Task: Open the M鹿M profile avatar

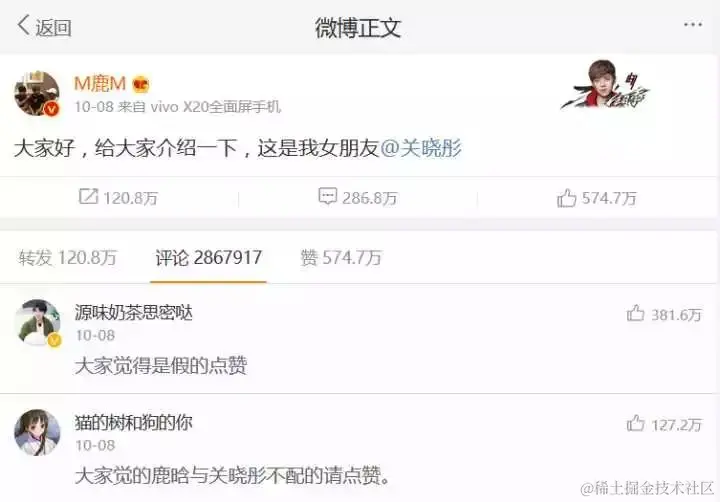Action: pos(37,94)
